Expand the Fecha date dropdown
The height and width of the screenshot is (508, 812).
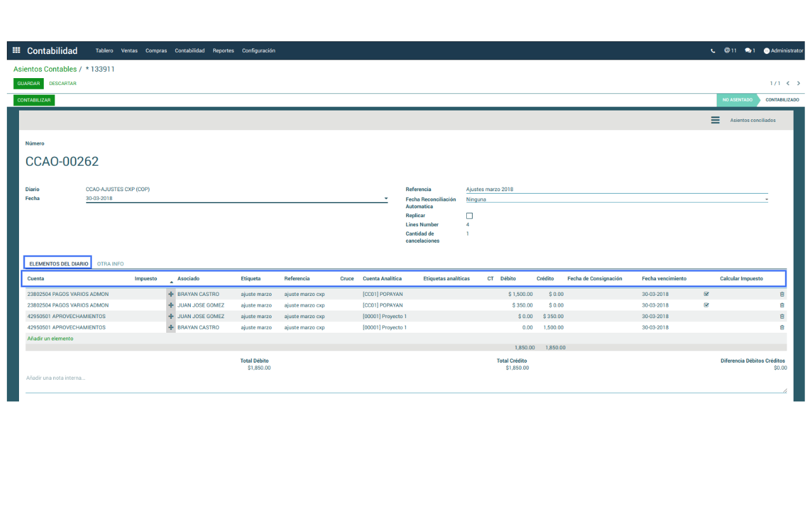point(386,199)
